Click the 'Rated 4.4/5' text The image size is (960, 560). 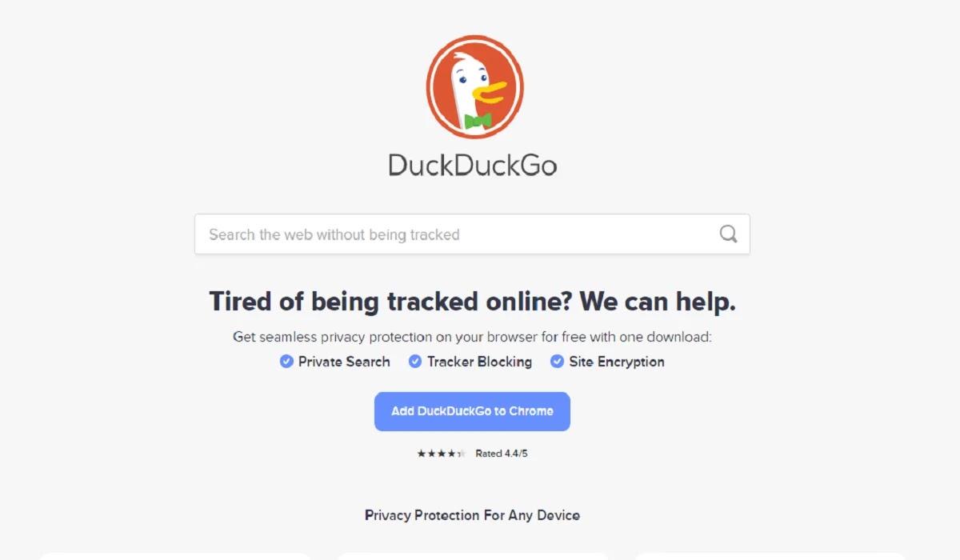502,454
